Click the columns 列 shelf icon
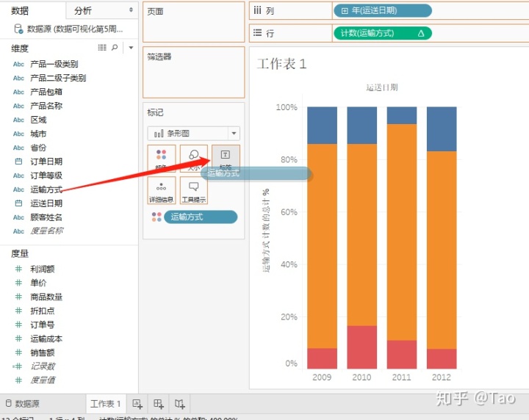 (x=257, y=11)
